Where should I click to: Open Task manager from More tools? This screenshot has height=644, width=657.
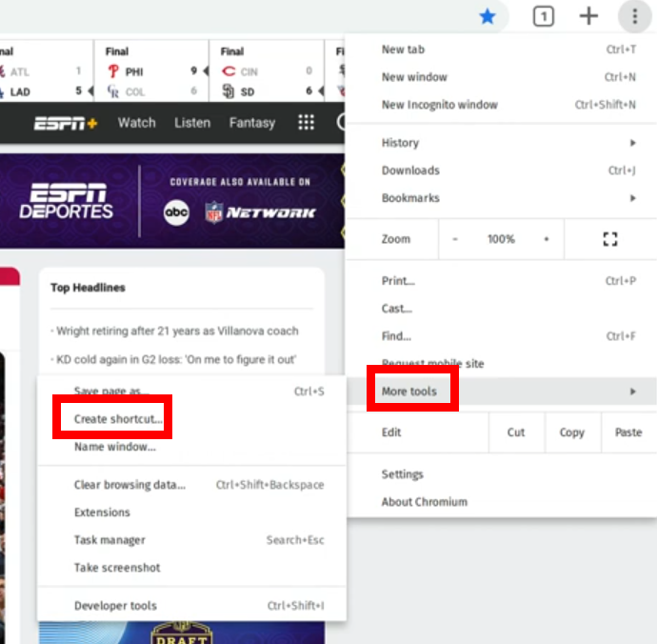(109, 540)
